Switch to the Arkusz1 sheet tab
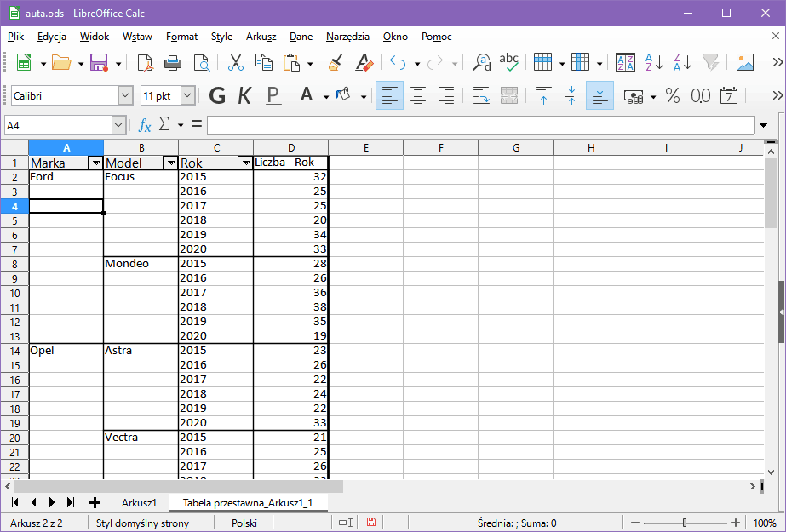The width and height of the screenshot is (786, 532). click(x=139, y=502)
